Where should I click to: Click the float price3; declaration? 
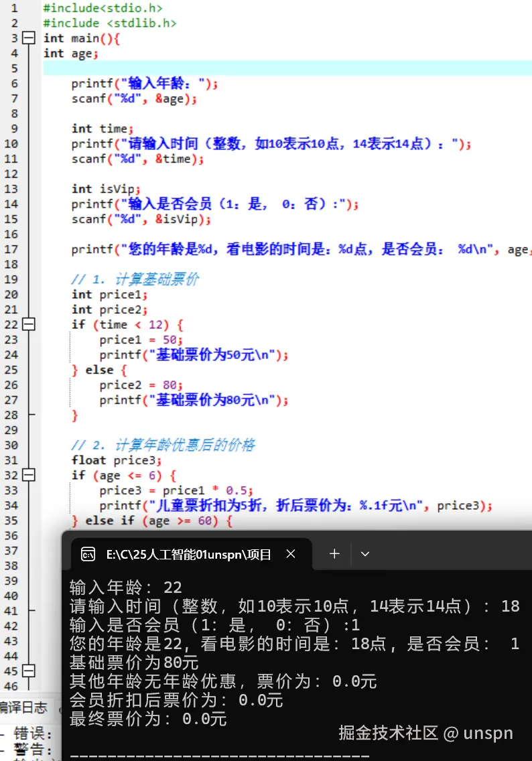[x=117, y=460]
